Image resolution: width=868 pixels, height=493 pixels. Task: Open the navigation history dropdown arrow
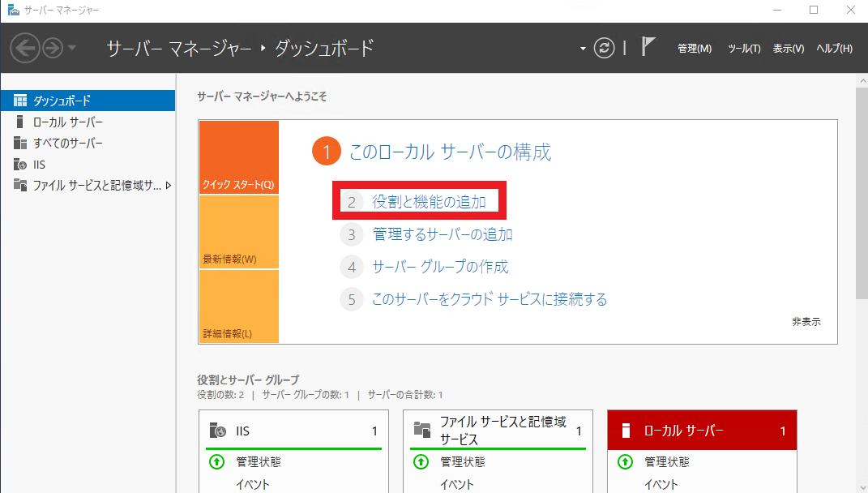(72, 48)
